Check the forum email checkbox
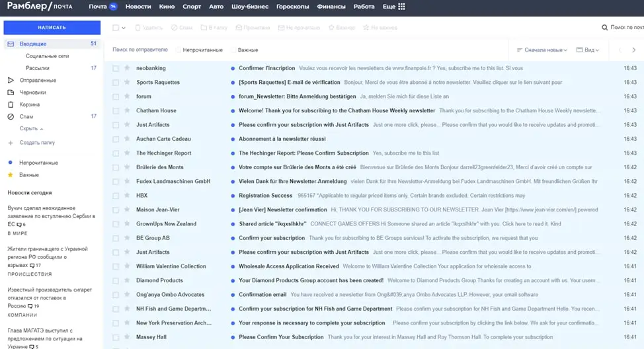The width and height of the screenshot is (644, 349). pos(116,97)
